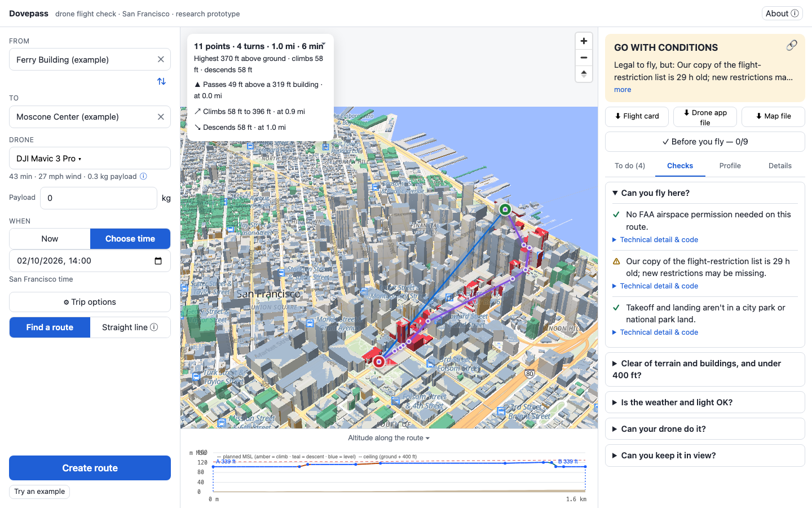Expand Technical detail under takeoff and landing check
The image size is (812, 508).
point(655,332)
